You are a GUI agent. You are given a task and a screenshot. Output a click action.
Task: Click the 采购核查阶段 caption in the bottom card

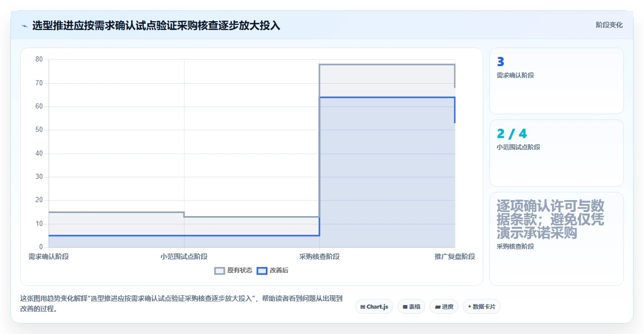pos(515,247)
